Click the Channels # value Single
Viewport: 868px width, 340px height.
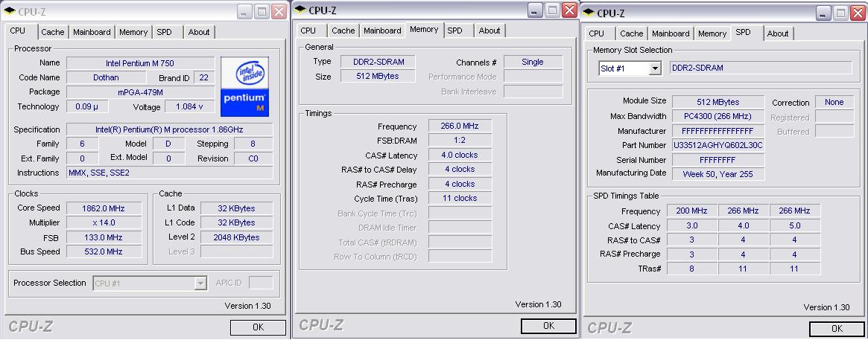[533, 62]
